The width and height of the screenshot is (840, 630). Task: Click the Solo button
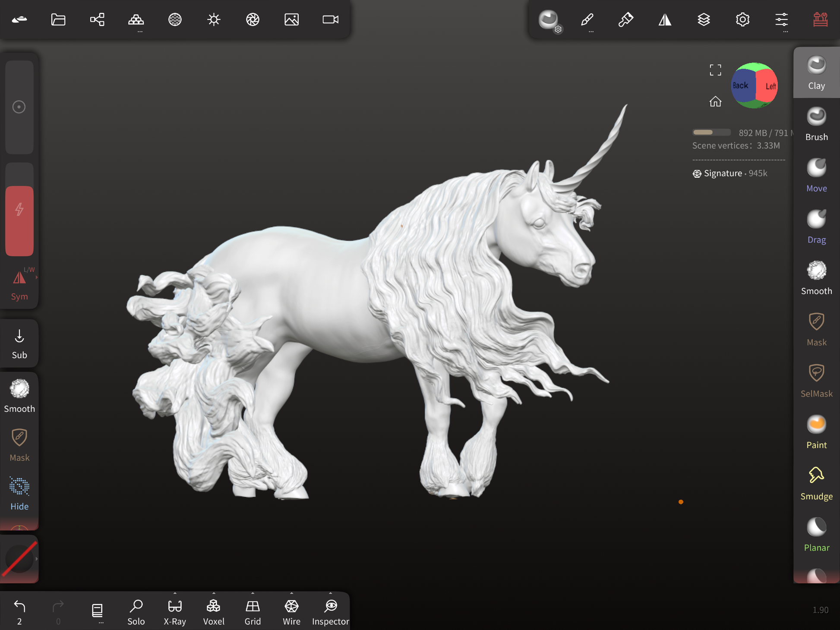(x=136, y=611)
